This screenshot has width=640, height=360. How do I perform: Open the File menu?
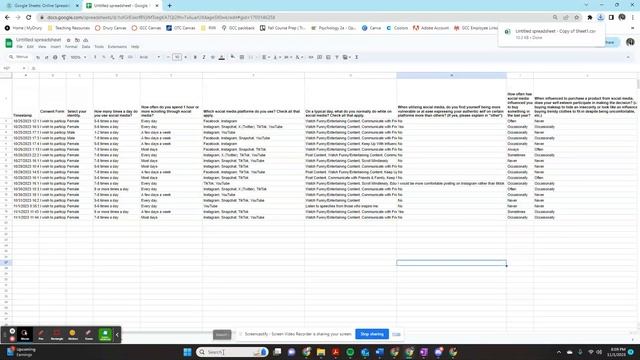click(x=19, y=47)
